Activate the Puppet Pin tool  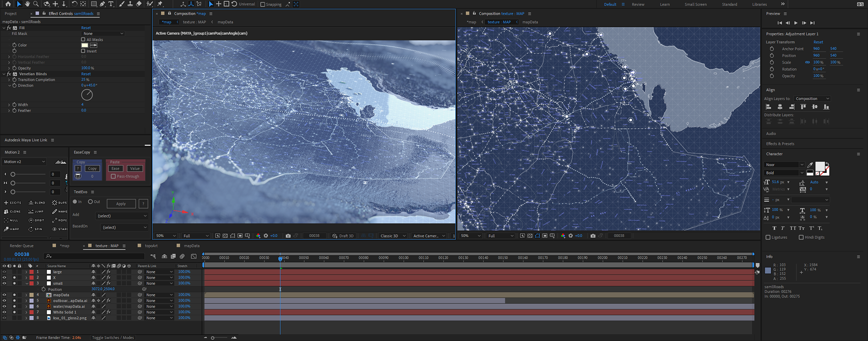(160, 4)
